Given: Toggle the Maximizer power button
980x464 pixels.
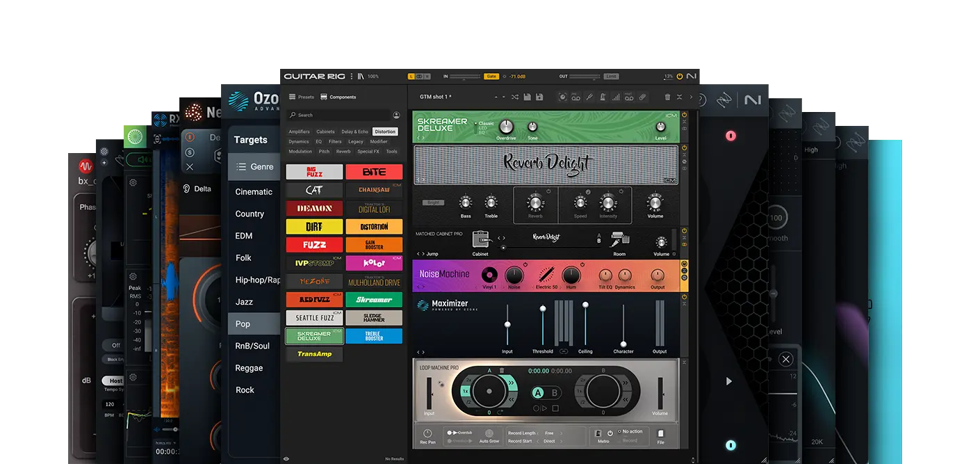Looking at the screenshot, I should click(684, 296).
